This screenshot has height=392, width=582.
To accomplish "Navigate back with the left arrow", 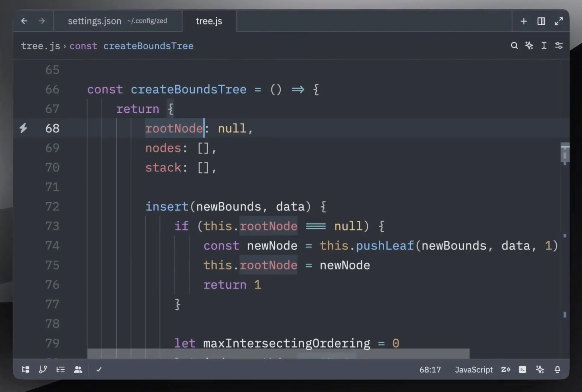I will pos(24,21).
